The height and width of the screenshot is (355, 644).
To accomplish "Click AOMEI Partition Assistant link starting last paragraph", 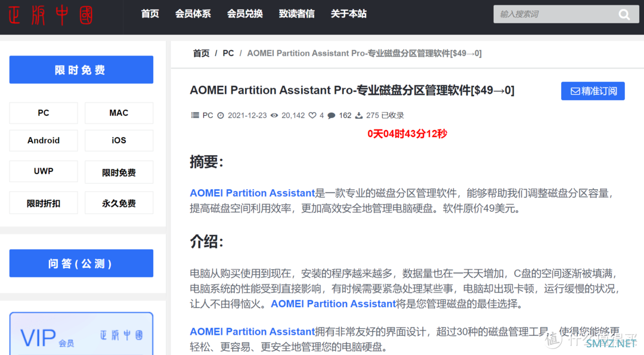I will pyautogui.click(x=252, y=332).
